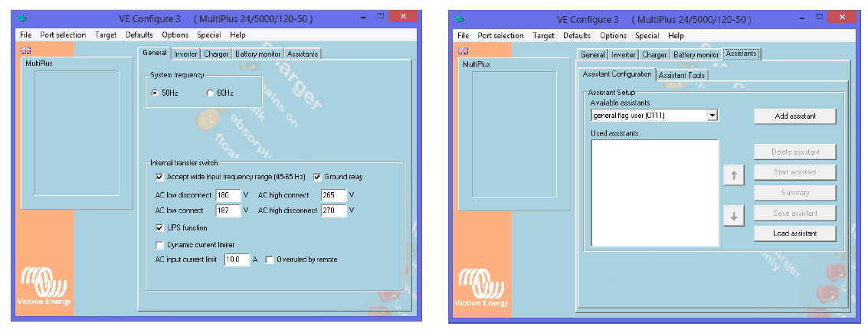Click the title bar app icon in the right window
Viewport: 868px width, 333px height.
click(460, 19)
